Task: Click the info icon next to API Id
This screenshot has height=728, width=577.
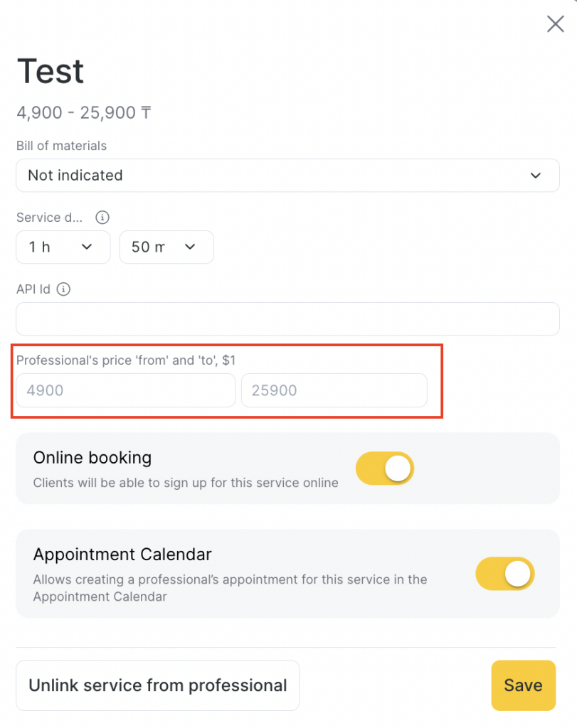Action: click(63, 289)
